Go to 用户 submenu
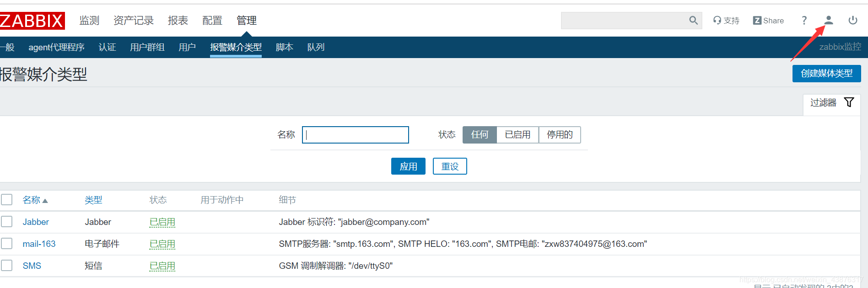Screen dimensions: 868x288 [187, 47]
